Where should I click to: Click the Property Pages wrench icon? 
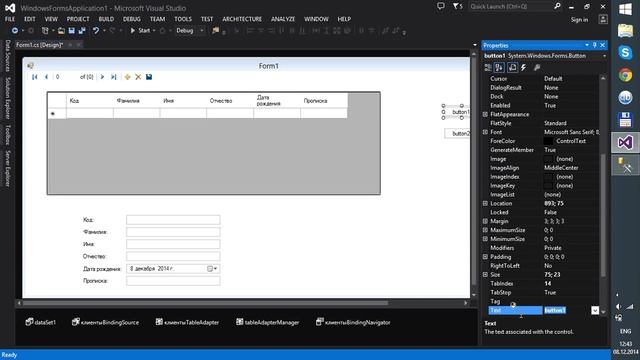point(537,68)
